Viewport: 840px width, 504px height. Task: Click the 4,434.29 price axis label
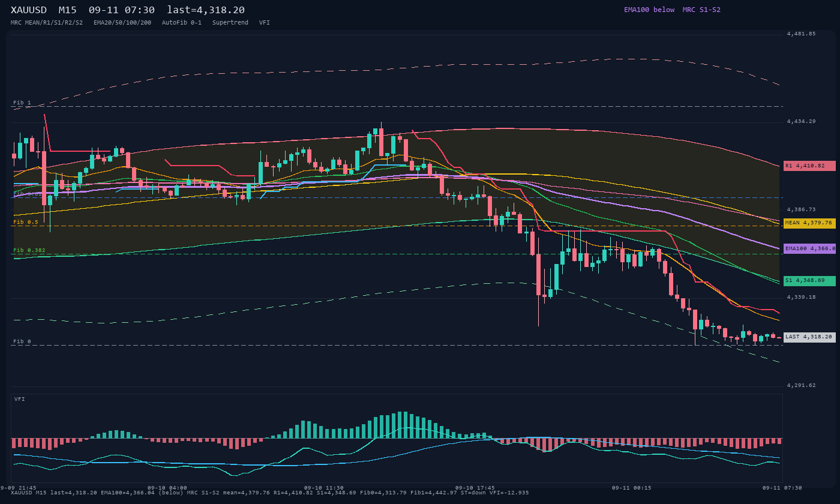click(x=802, y=121)
